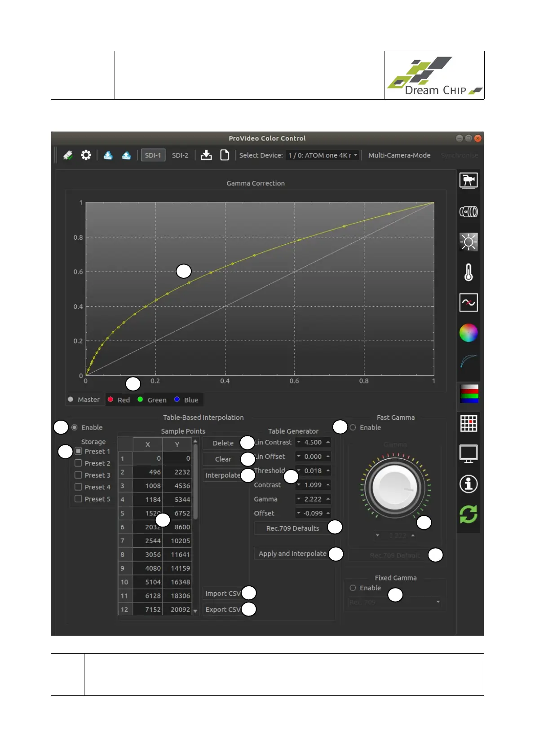
Task: Select the Y cell with value 18306
Action: click(177, 596)
